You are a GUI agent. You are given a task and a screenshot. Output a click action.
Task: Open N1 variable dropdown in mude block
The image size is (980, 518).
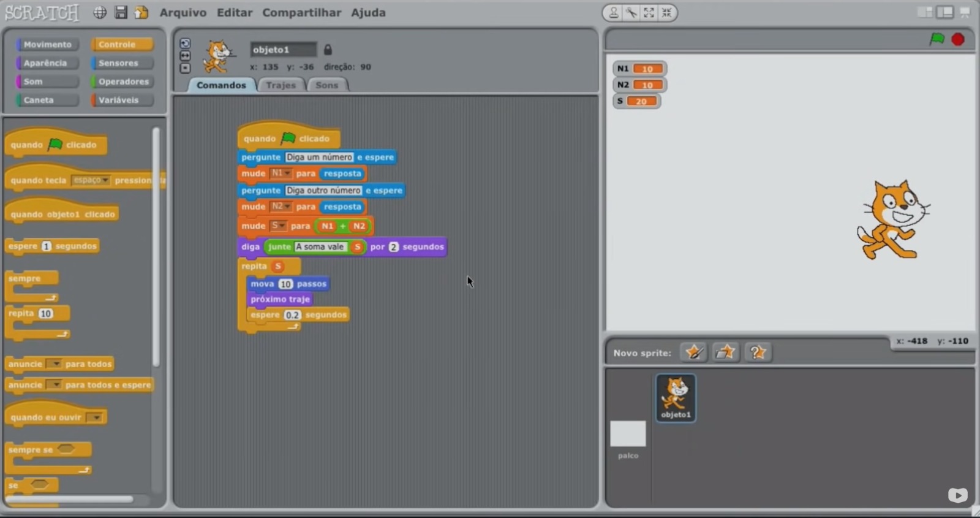pyautogui.click(x=281, y=173)
